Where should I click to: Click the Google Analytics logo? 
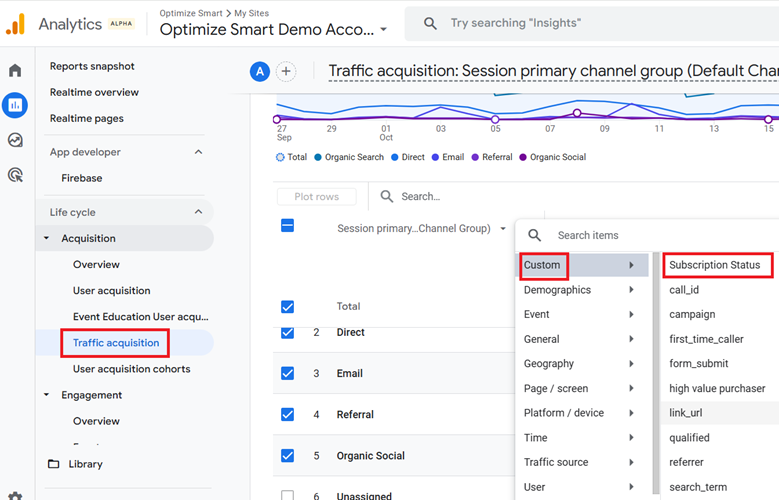15,24
